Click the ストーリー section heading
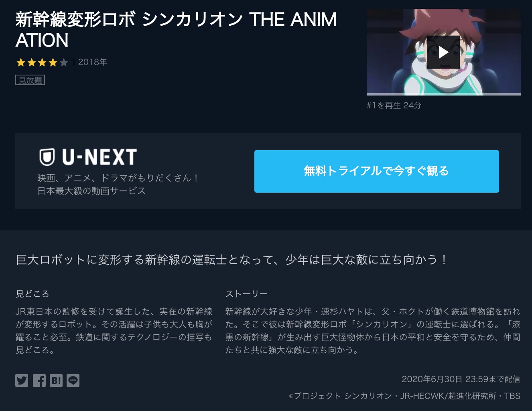This screenshot has width=532, height=411. coord(246,294)
